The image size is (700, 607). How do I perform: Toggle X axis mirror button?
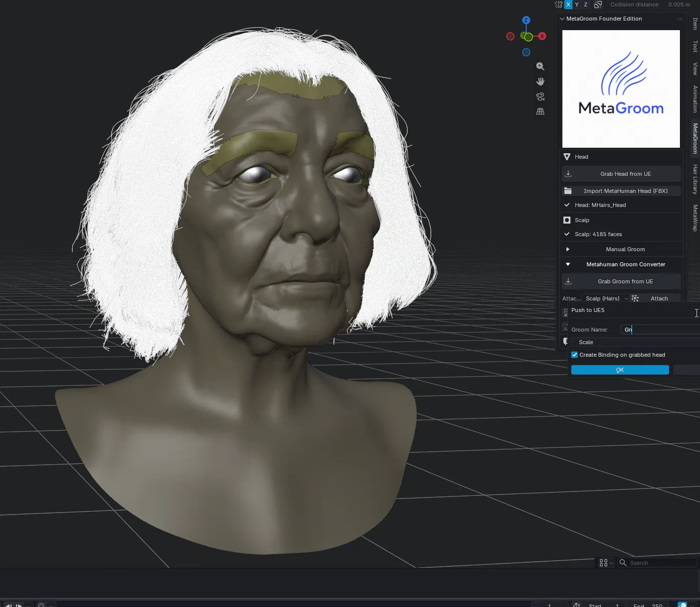pyautogui.click(x=568, y=5)
